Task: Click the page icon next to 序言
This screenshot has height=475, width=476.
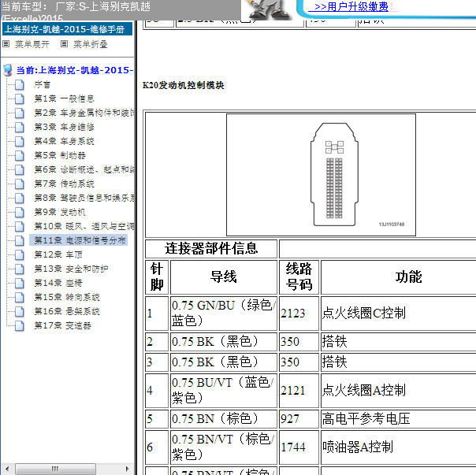Action: click(20, 84)
